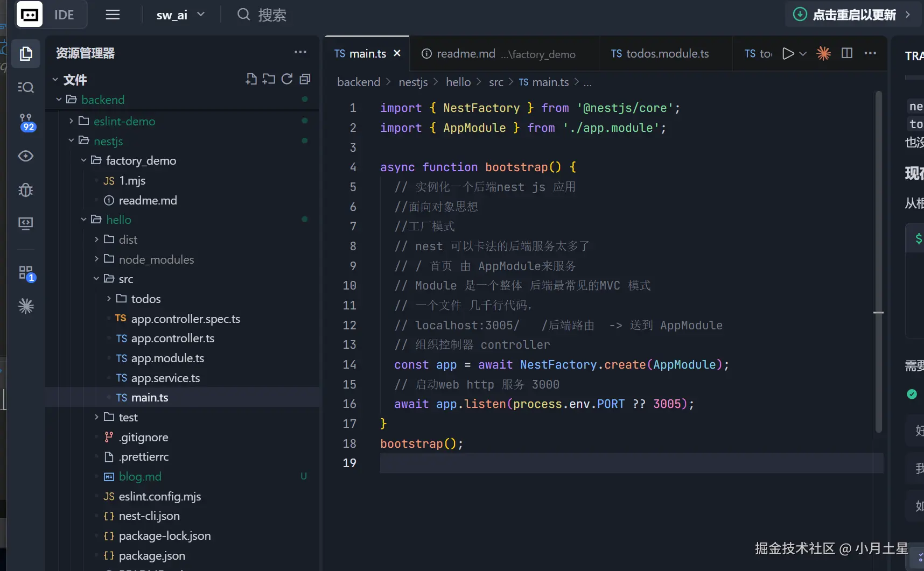The width and height of the screenshot is (924, 571).
Task: Select main.ts in the file tree
Action: [x=183, y=397]
